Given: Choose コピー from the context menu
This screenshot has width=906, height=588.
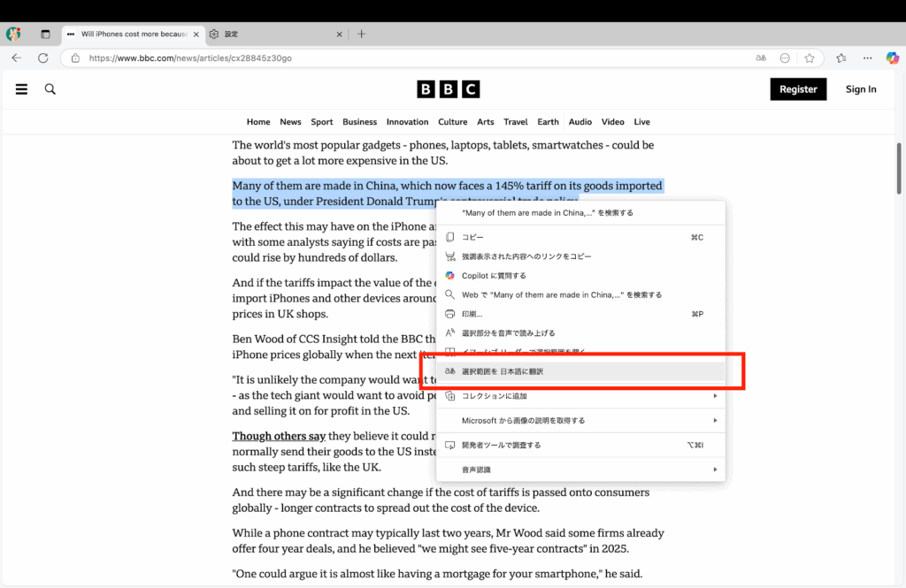Looking at the screenshot, I should 473,237.
